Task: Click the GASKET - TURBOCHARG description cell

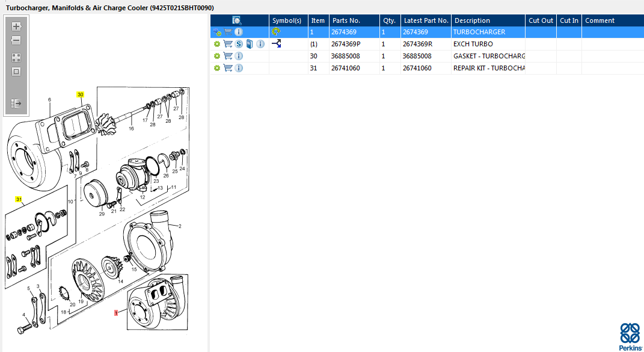Action: [x=489, y=56]
